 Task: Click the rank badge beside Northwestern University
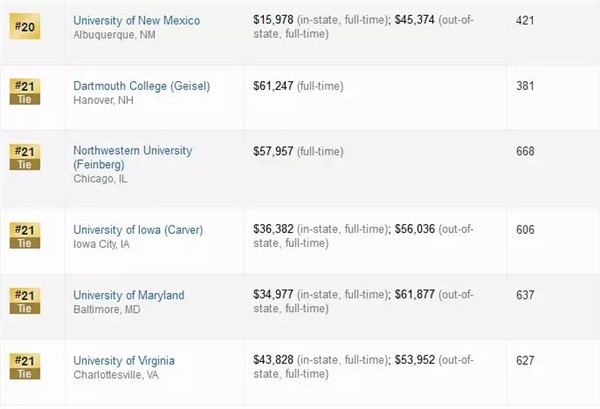(x=24, y=158)
